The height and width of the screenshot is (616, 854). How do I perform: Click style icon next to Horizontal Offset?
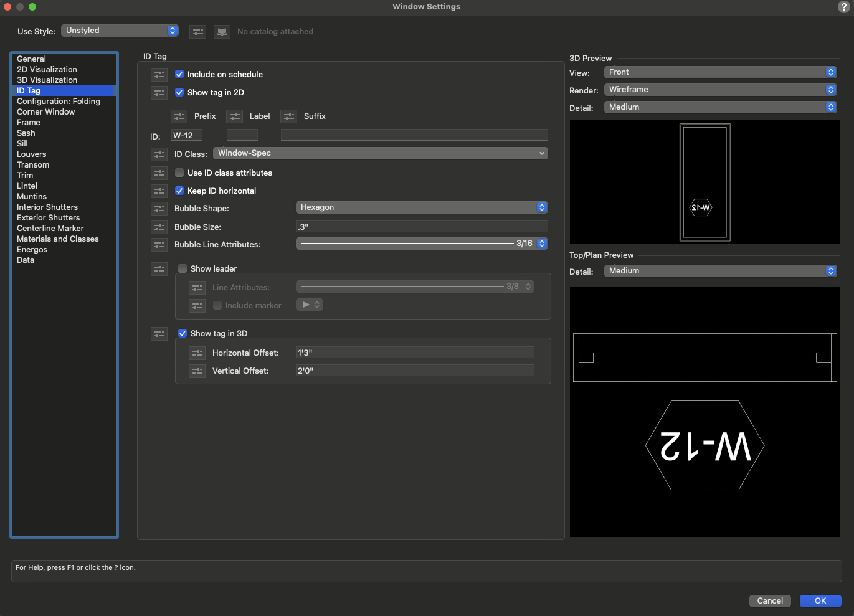[x=197, y=353]
